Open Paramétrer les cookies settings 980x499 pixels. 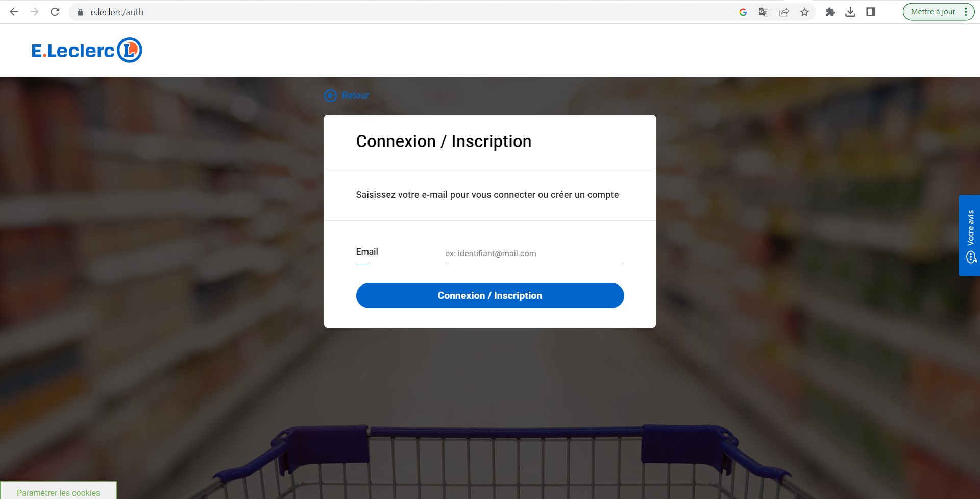pos(58,492)
